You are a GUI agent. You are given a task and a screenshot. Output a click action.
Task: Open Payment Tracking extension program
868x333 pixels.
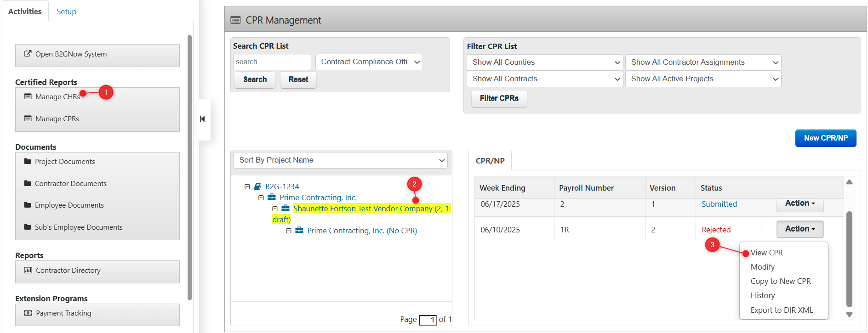[63, 313]
